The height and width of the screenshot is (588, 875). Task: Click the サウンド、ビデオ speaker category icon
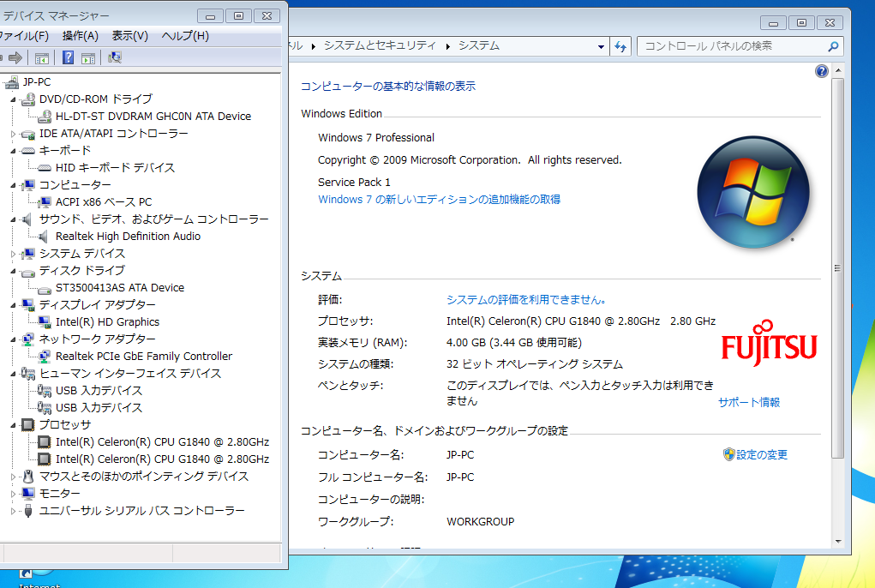click(x=27, y=219)
